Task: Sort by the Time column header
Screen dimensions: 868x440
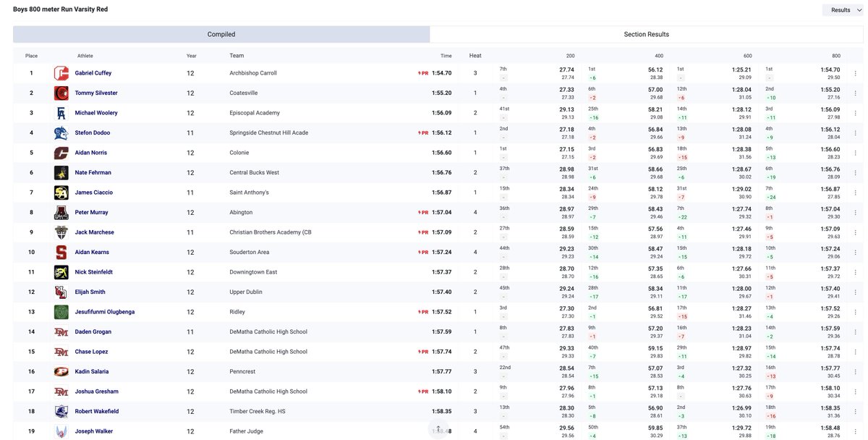Action: click(446, 56)
